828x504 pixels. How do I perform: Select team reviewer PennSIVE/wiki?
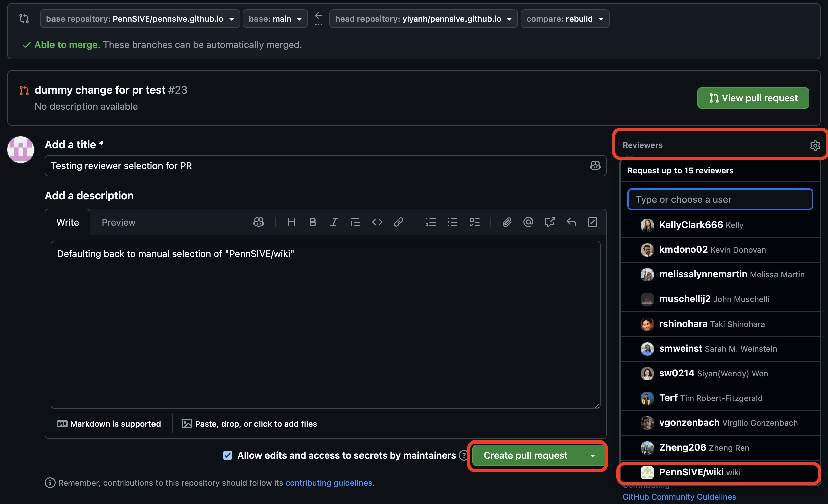pos(720,473)
